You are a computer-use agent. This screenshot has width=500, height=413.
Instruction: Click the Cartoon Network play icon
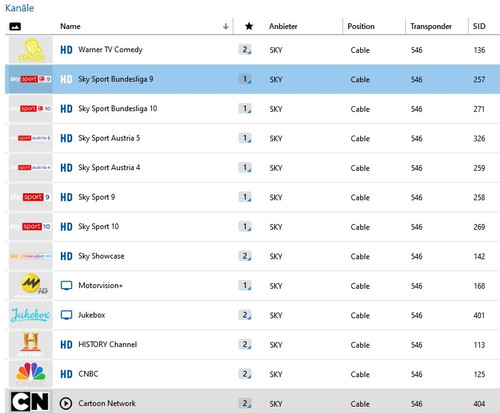(x=66, y=403)
